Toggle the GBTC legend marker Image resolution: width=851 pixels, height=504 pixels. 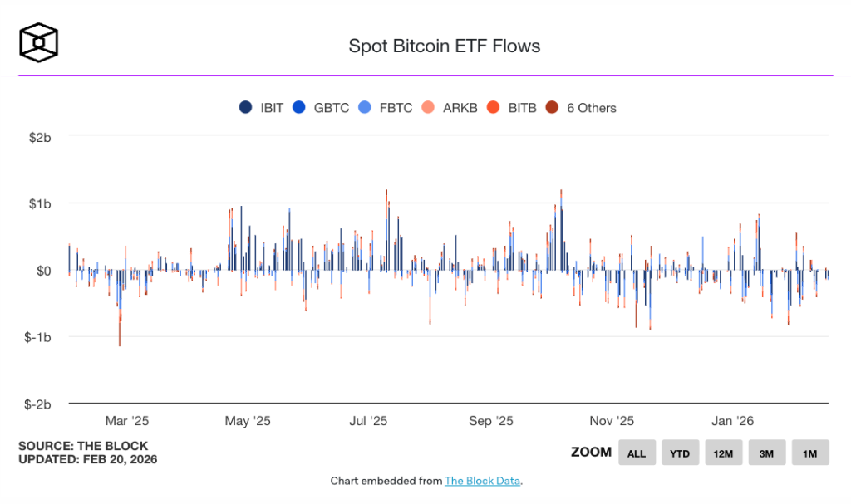pos(299,108)
